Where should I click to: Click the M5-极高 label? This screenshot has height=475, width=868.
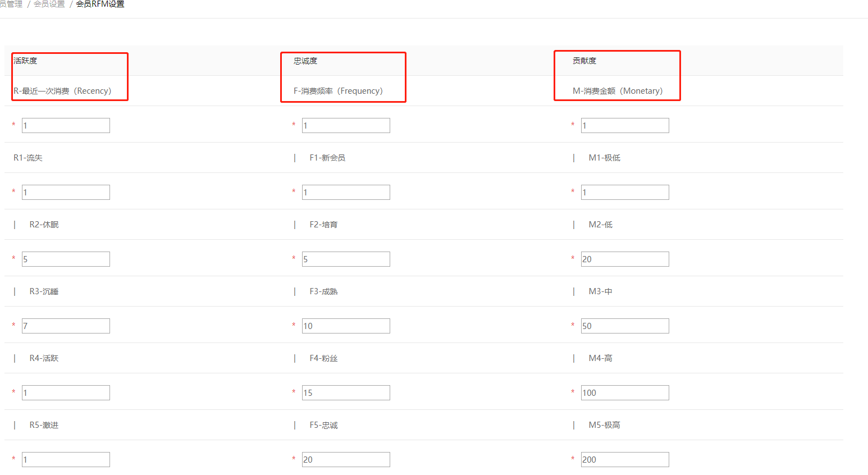(604, 425)
